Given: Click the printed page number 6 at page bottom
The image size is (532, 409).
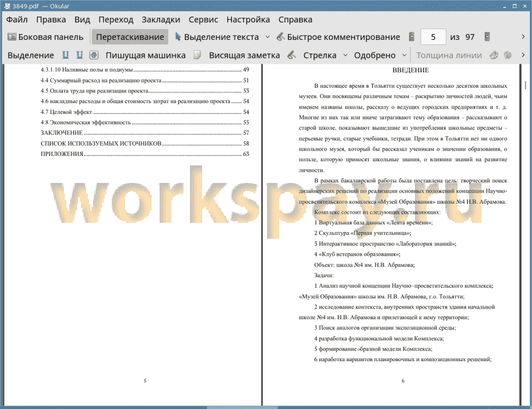Looking at the screenshot, I should coord(403,381).
